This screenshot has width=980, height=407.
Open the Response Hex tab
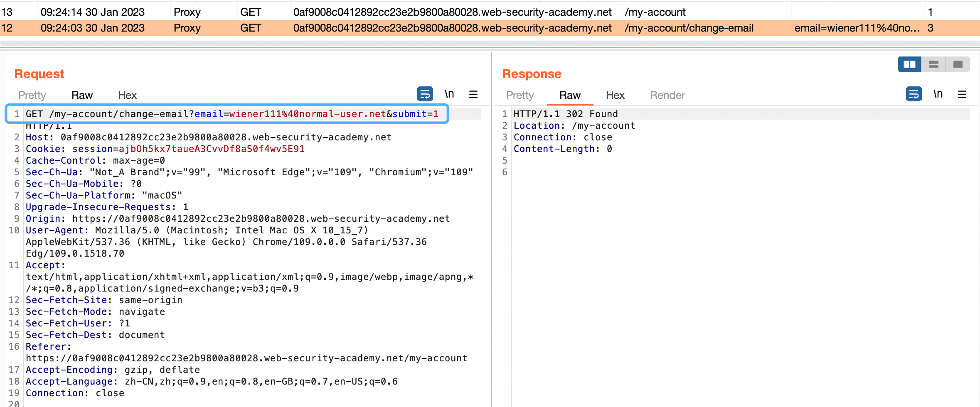pyautogui.click(x=615, y=95)
